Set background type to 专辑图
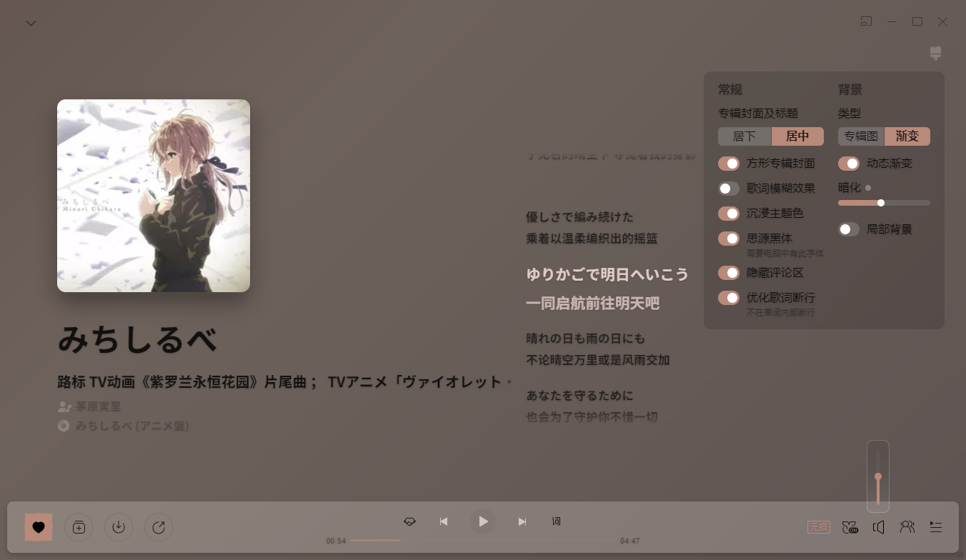This screenshot has width=966, height=560. 860,136
